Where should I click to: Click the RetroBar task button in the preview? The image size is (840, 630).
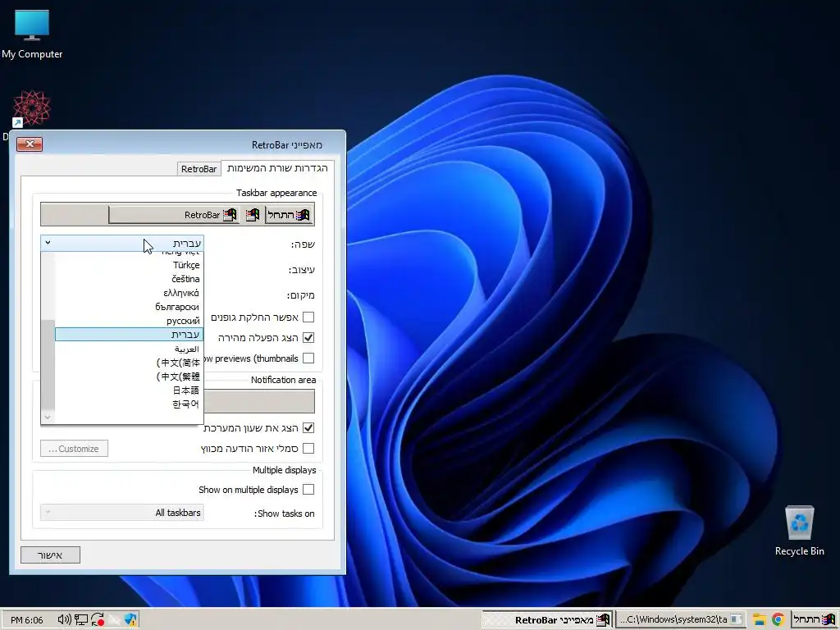click(174, 215)
